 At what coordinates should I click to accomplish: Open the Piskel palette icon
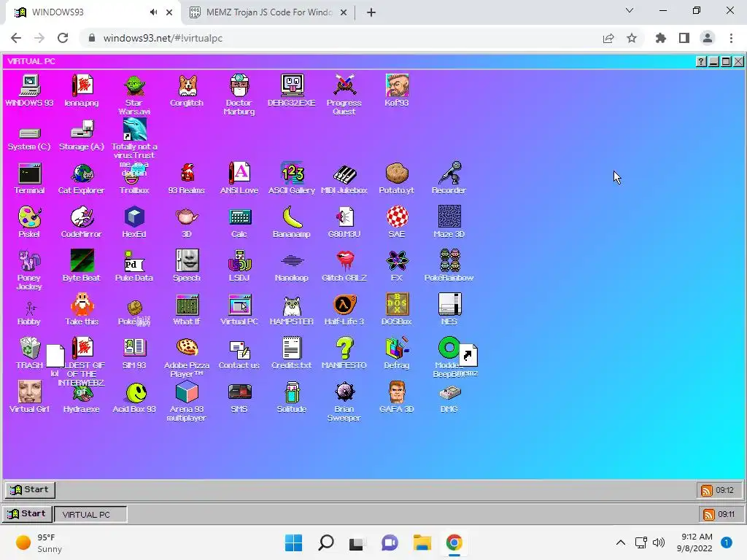coord(29,217)
